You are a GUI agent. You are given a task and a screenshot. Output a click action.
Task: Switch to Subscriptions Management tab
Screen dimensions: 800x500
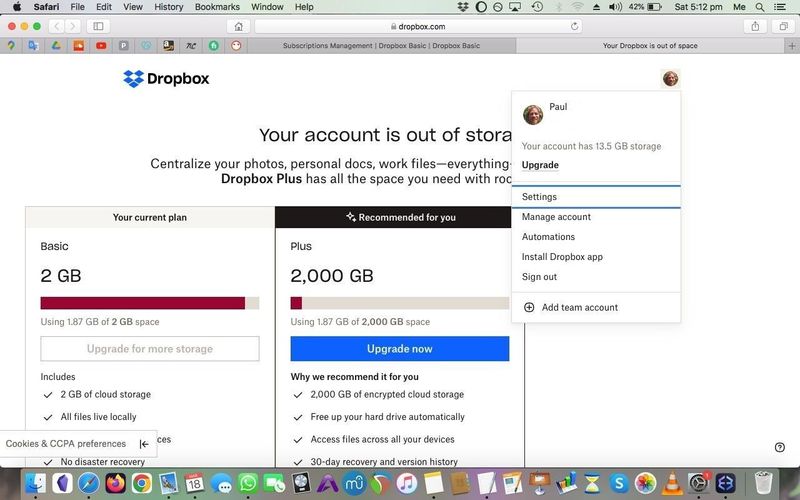pos(381,46)
